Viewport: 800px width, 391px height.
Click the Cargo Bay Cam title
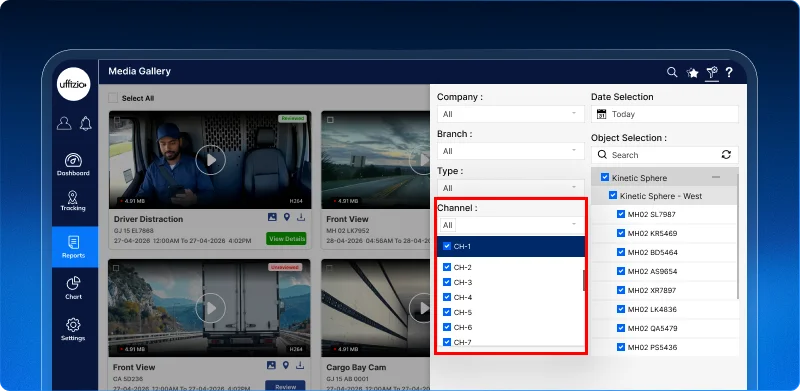tap(356, 367)
